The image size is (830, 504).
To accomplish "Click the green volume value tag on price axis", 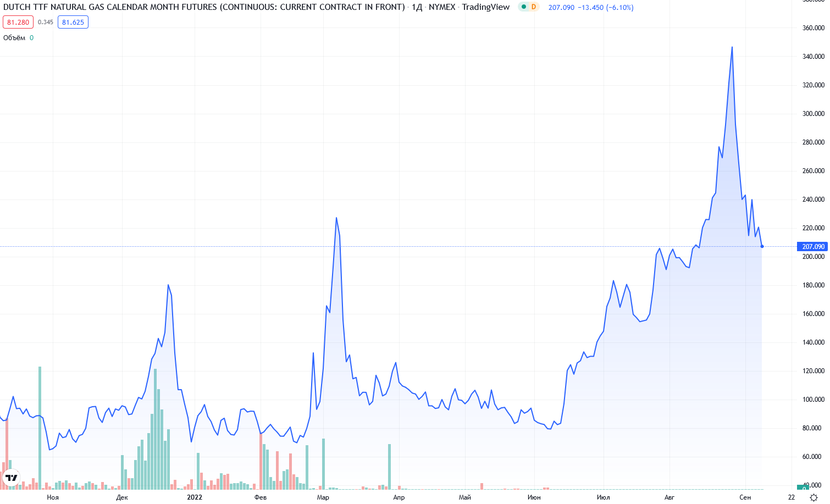I will [x=803, y=488].
